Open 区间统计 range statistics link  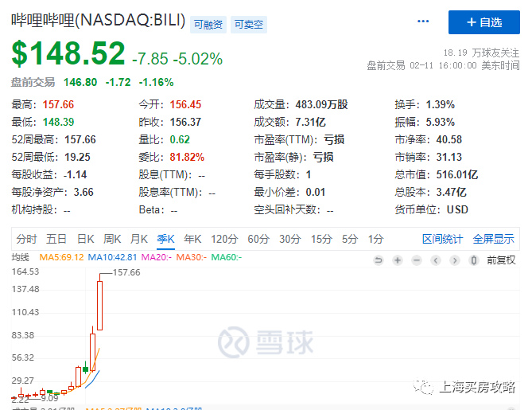[442, 239]
